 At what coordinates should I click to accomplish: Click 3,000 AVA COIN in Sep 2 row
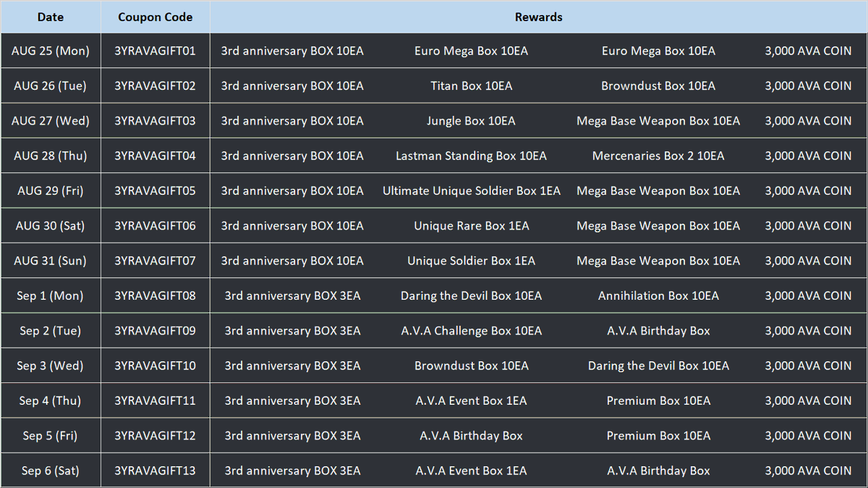pyautogui.click(x=808, y=331)
